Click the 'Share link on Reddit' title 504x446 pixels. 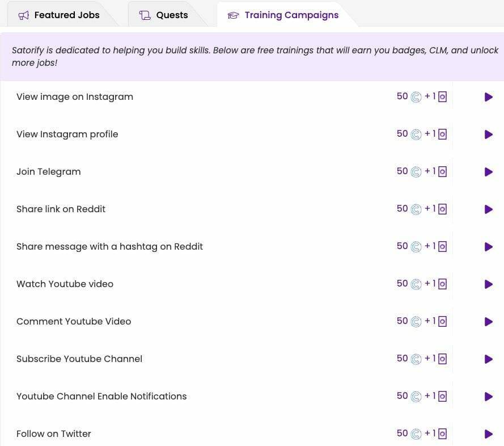[x=61, y=209]
